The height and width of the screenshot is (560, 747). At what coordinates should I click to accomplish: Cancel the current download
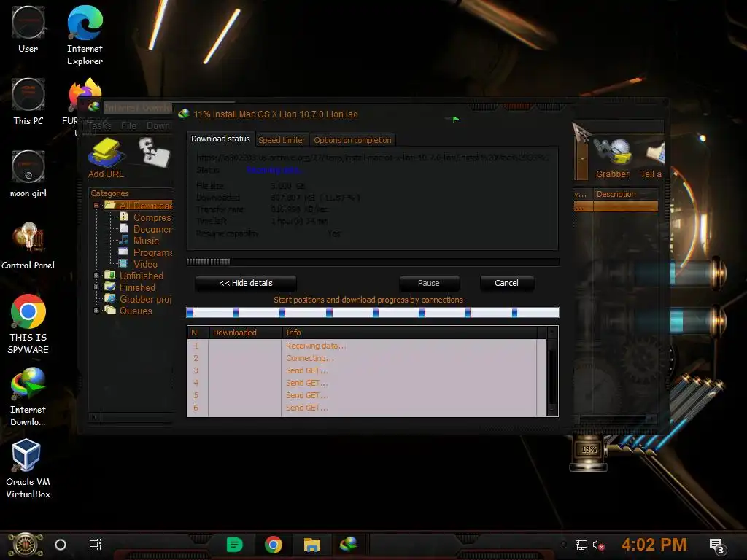tap(506, 284)
